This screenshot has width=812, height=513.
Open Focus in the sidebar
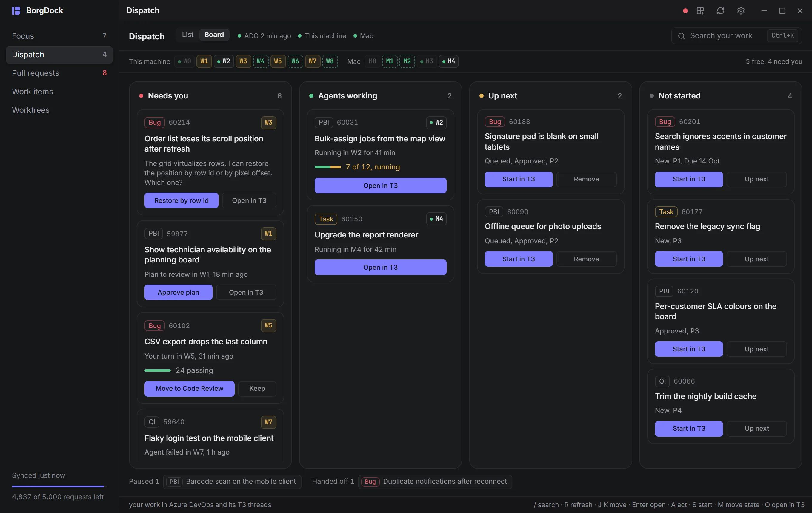(59, 36)
